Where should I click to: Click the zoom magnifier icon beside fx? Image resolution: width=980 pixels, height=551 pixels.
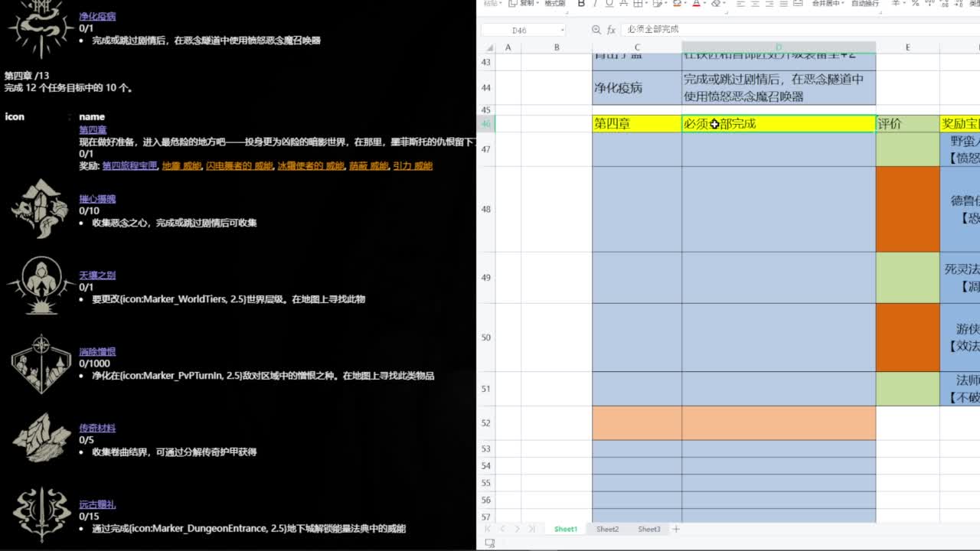[596, 30]
